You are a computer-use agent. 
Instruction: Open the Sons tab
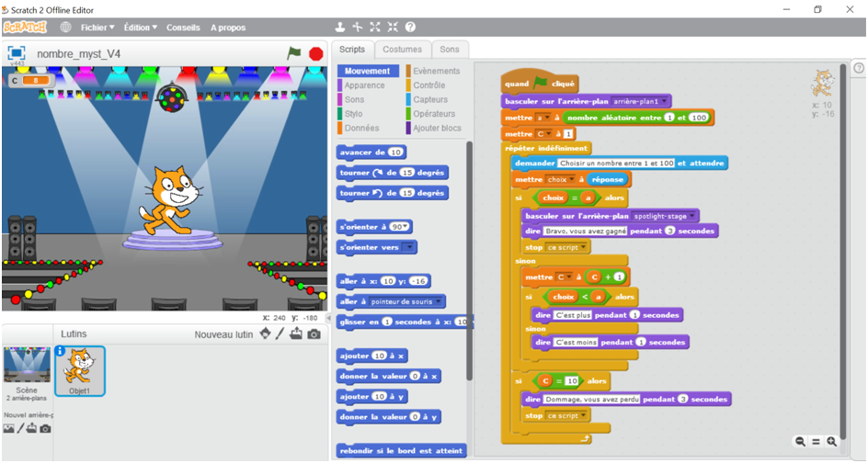449,50
